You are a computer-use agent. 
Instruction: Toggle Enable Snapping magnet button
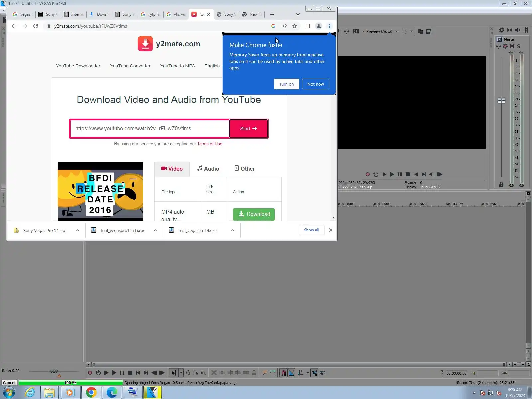click(283, 373)
